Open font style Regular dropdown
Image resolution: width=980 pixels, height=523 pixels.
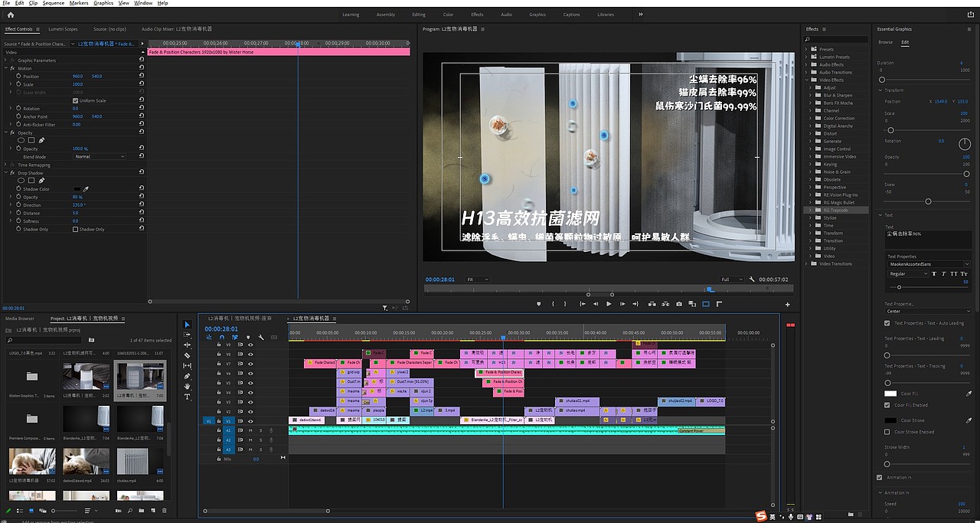tap(908, 273)
